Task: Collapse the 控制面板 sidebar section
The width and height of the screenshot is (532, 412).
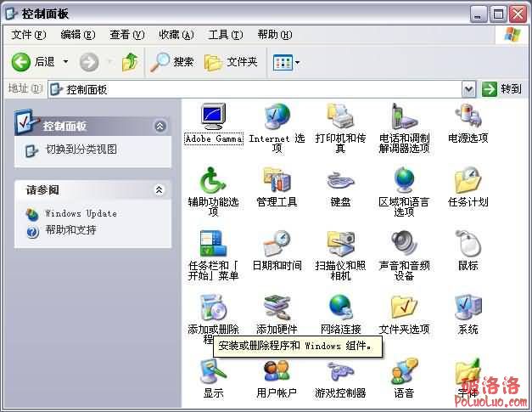Action: point(160,126)
